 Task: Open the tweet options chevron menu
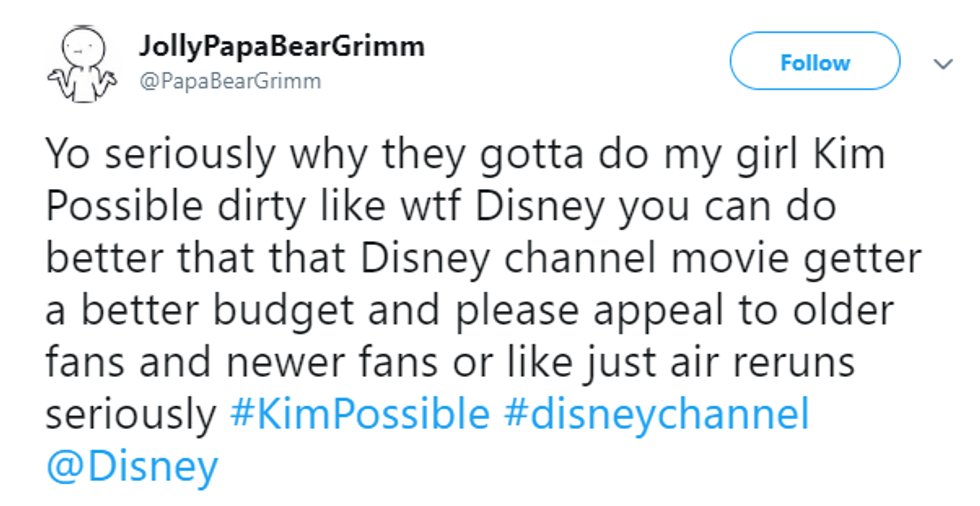(941, 63)
